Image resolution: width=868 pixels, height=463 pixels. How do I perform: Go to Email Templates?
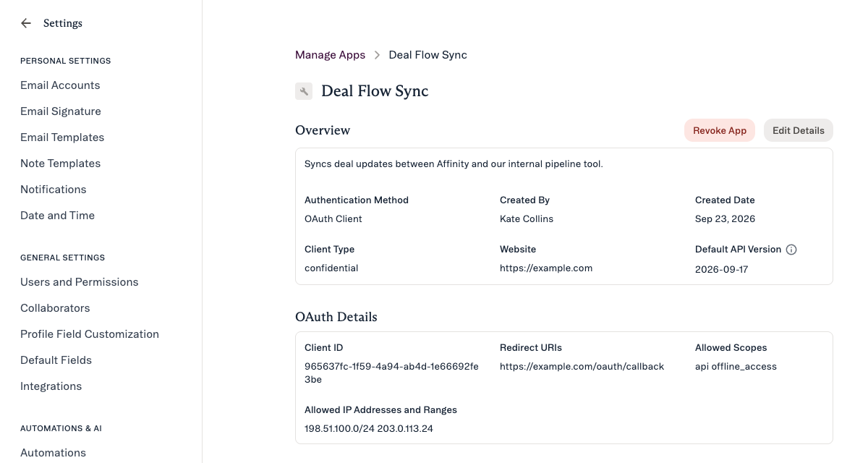click(x=62, y=137)
